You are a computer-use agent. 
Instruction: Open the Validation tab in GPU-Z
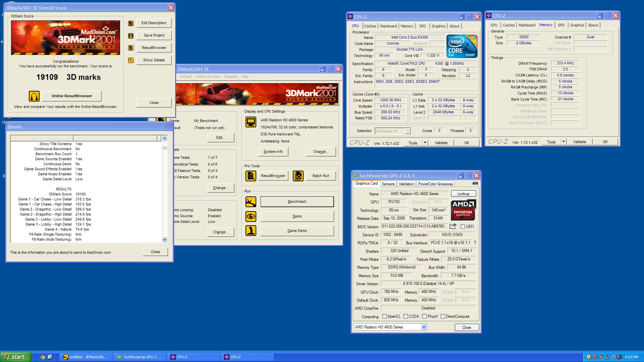coord(406,184)
